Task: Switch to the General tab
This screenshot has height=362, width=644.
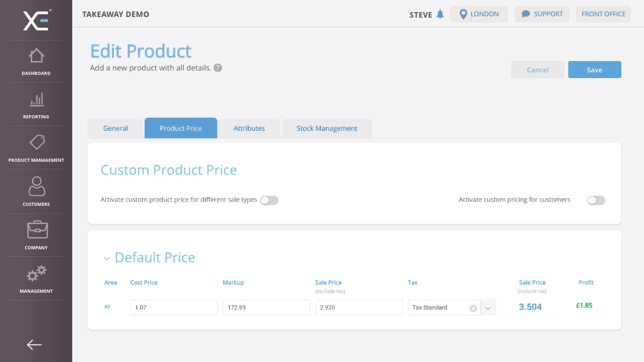Action: tap(116, 128)
